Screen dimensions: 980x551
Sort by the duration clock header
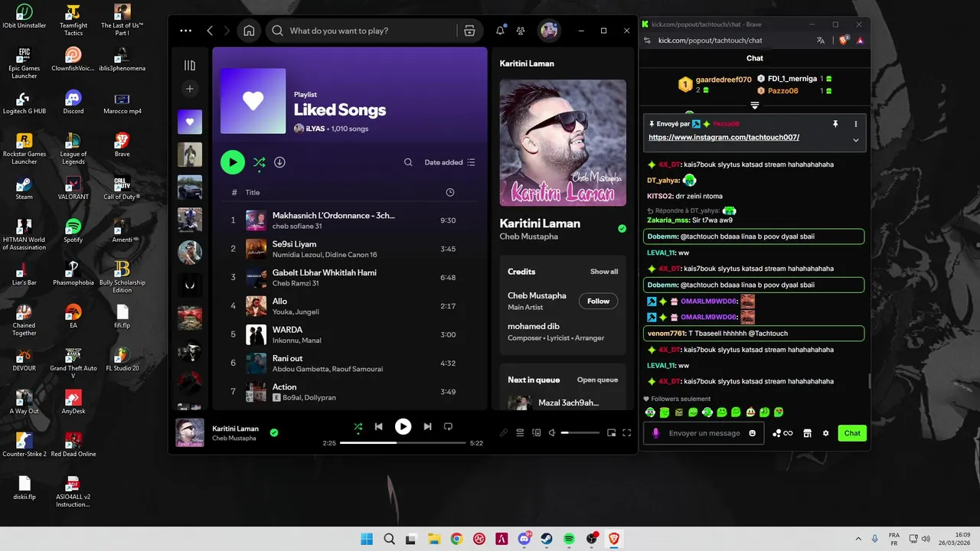pyautogui.click(x=449, y=192)
